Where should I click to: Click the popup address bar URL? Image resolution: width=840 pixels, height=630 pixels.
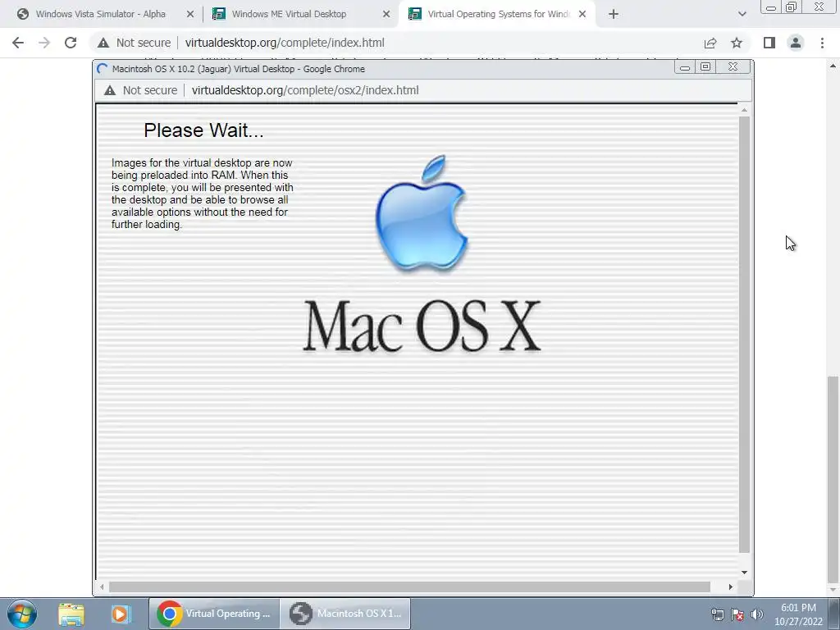click(305, 90)
